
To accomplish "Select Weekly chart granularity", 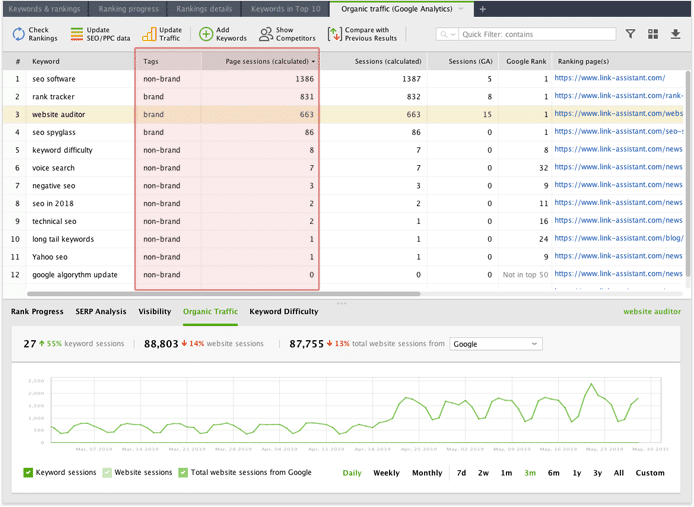I will click(x=386, y=473).
